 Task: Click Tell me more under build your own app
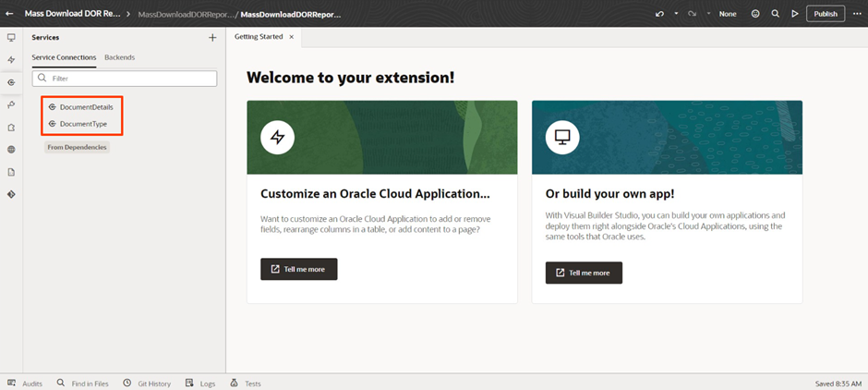(584, 273)
